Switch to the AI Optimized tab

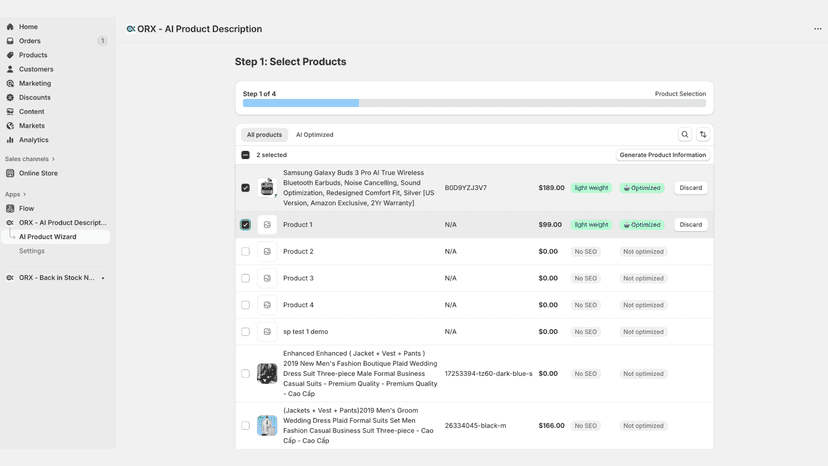(x=315, y=135)
